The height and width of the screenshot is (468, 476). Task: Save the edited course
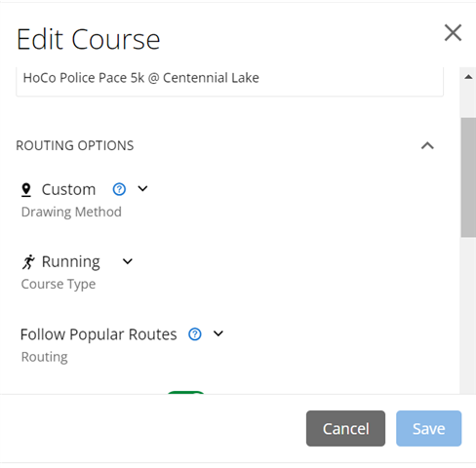pos(428,428)
